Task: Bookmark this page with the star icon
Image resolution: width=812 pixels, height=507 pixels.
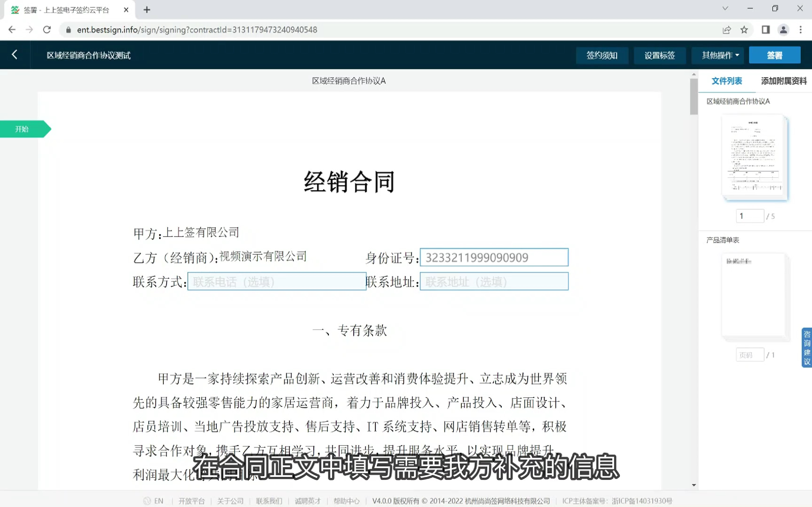Action: coord(744,30)
